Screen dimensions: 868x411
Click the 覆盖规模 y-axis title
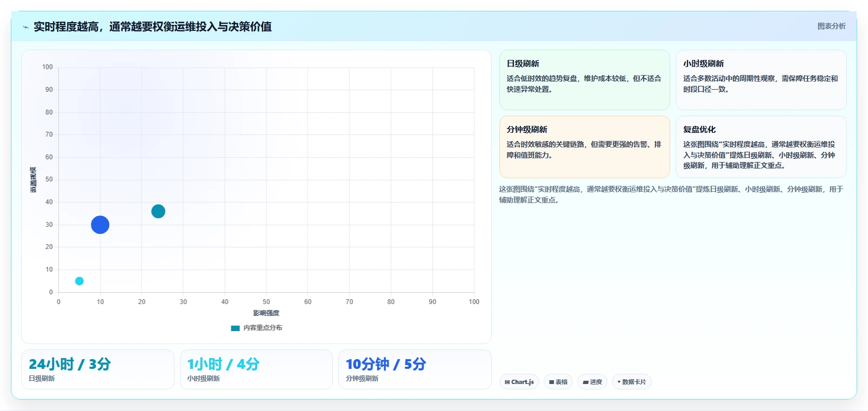pyautogui.click(x=34, y=180)
